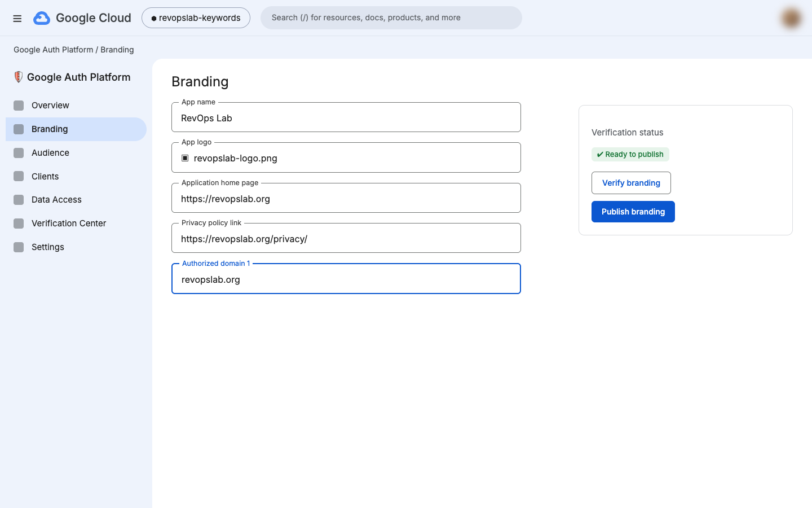Click into the App name field
Screen dimensions: 812x508
pyautogui.click(x=346, y=117)
